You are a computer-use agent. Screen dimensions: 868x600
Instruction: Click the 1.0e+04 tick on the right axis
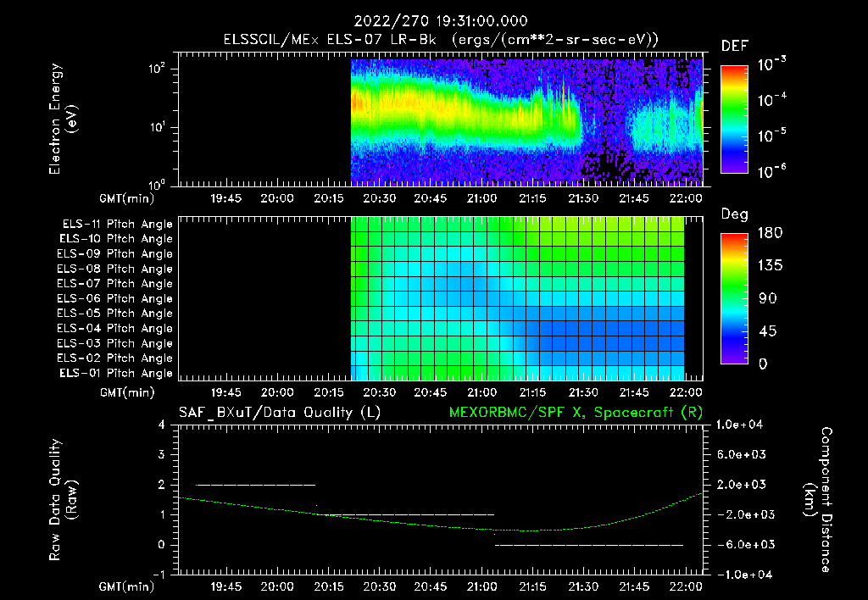pos(739,425)
